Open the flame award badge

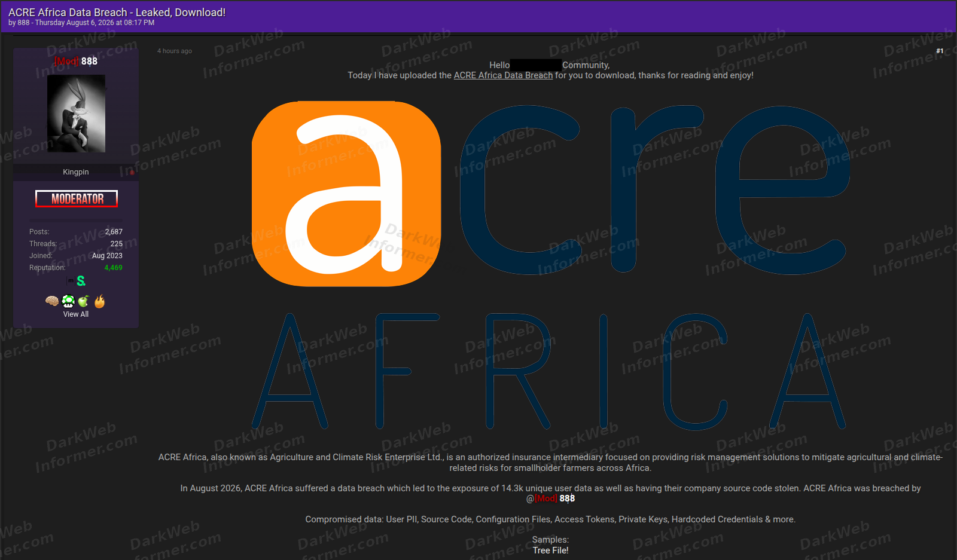pos(99,301)
